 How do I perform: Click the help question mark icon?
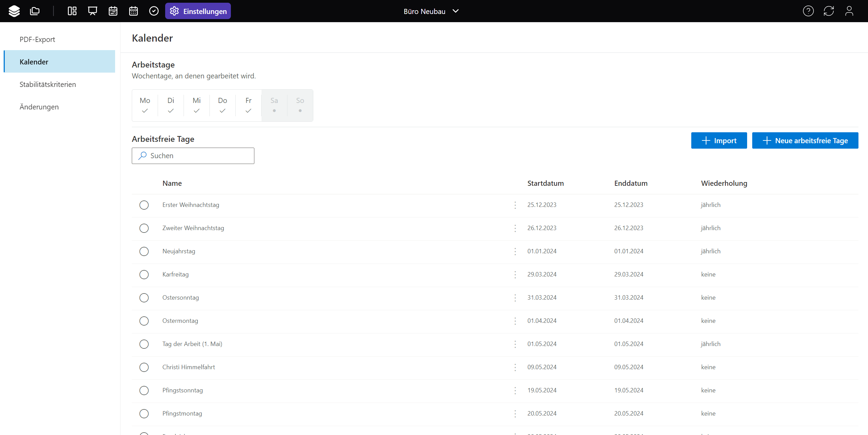click(808, 11)
